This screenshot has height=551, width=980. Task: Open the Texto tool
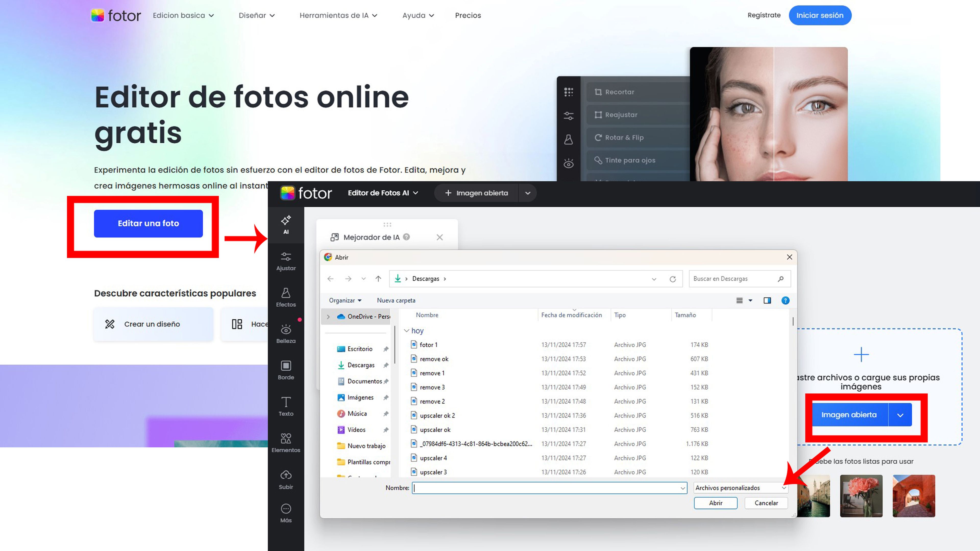pos(286,407)
